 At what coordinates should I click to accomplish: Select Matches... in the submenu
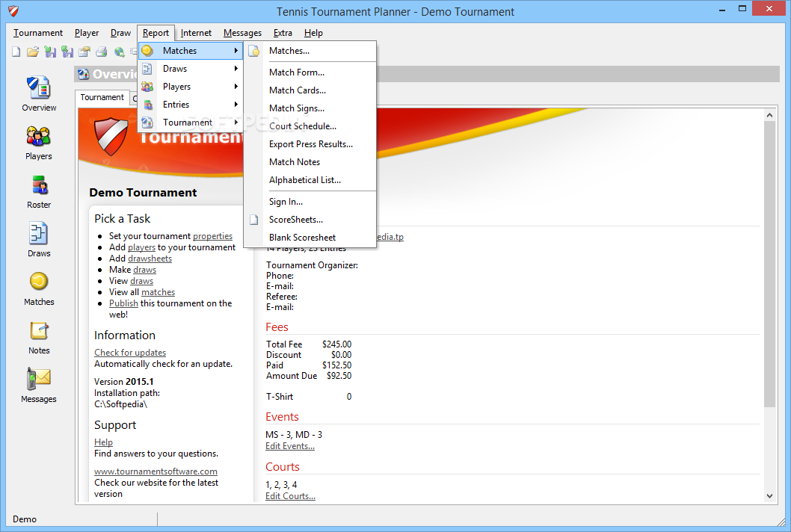tap(310, 50)
